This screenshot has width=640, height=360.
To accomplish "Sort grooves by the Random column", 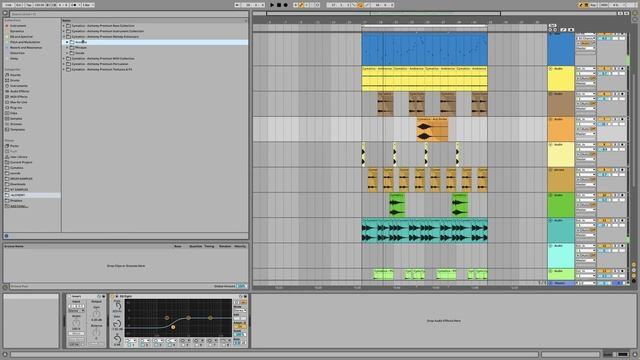I will (x=224, y=246).
